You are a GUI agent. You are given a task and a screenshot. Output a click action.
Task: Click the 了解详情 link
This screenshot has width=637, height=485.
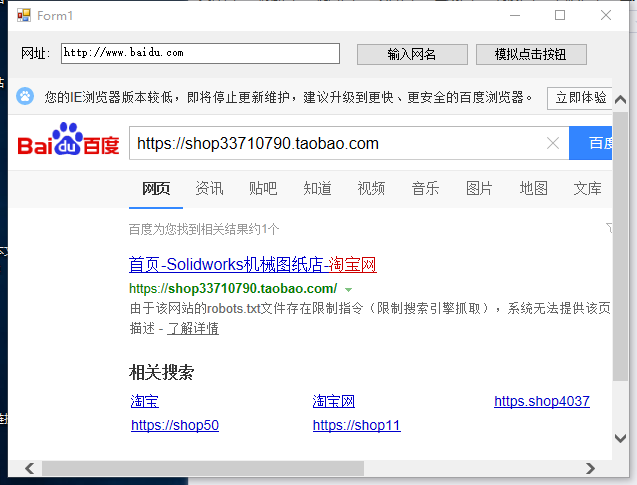pyautogui.click(x=193, y=328)
